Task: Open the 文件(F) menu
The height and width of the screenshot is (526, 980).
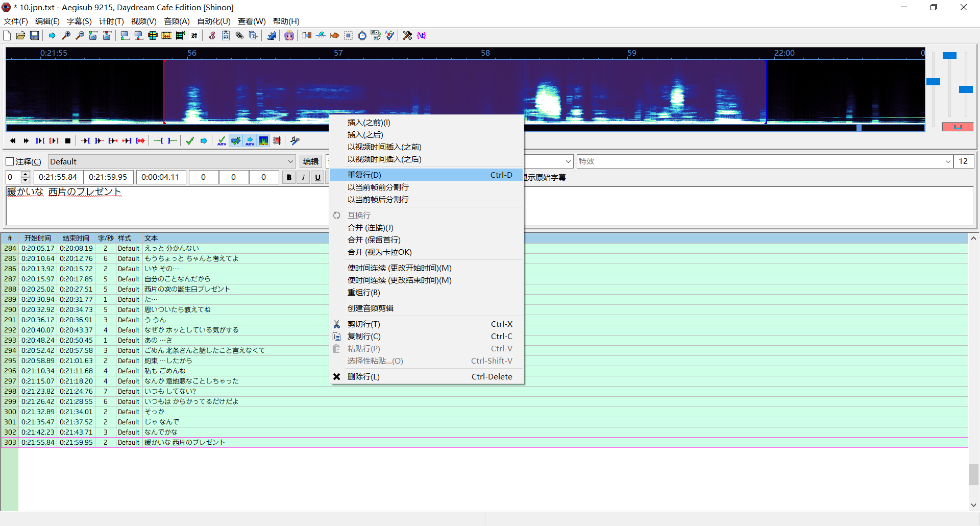Action: pos(16,21)
